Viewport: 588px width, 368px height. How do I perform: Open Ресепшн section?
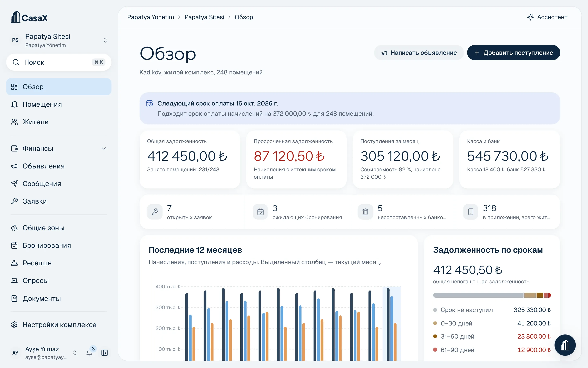[59, 263]
